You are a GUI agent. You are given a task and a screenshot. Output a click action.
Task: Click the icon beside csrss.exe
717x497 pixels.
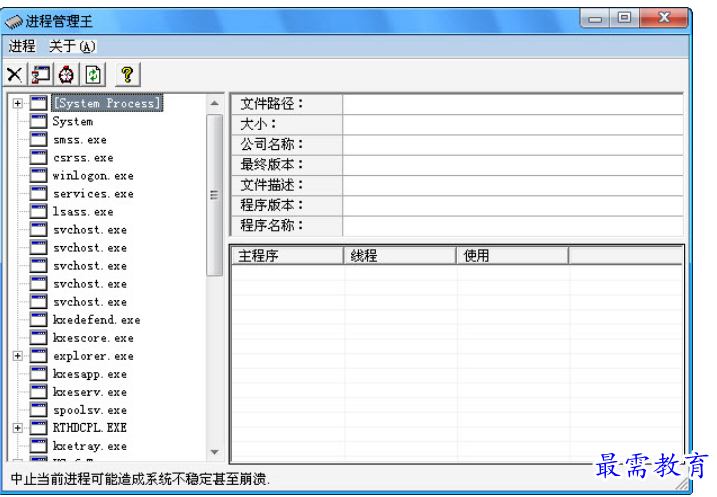[38, 157]
